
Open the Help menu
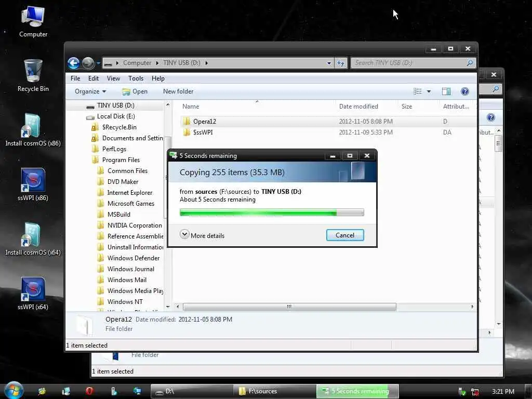(158, 78)
